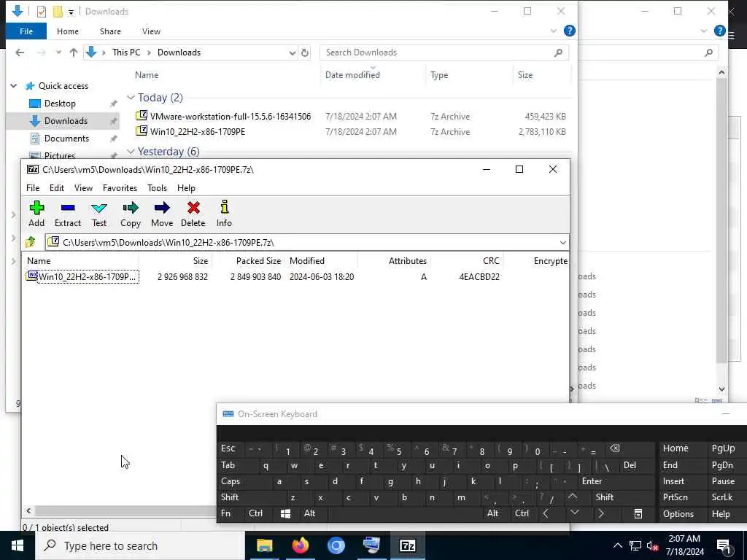Click the context menu key on keyboard

[638, 514]
